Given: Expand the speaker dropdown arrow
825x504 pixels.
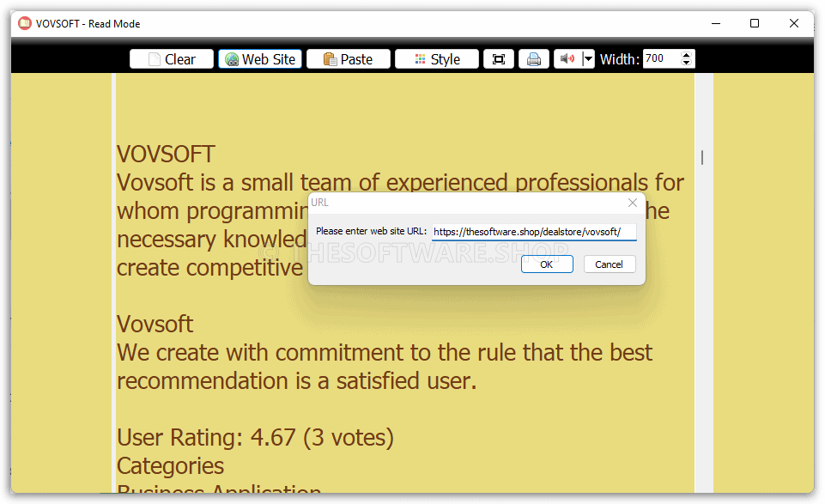Looking at the screenshot, I should [x=588, y=59].
